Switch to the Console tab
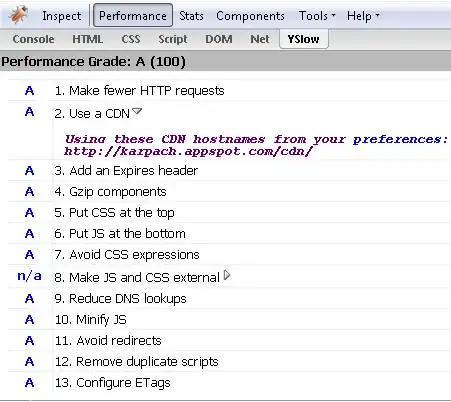Image resolution: width=451 pixels, height=402 pixels. point(33,39)
